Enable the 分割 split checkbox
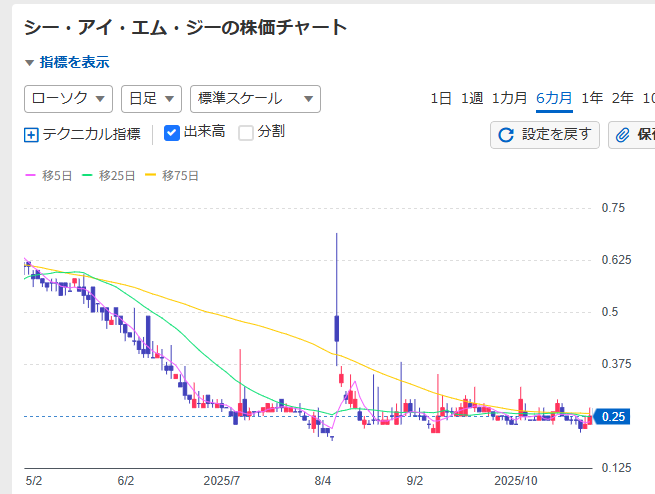This screenshot has width=655, height=494. click(246, 132)
